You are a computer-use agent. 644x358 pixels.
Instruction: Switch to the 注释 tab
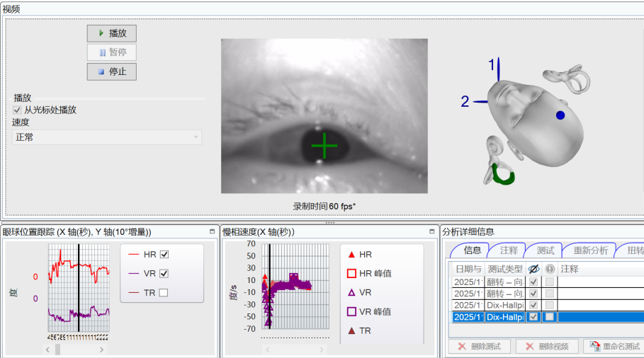(509, 250)
